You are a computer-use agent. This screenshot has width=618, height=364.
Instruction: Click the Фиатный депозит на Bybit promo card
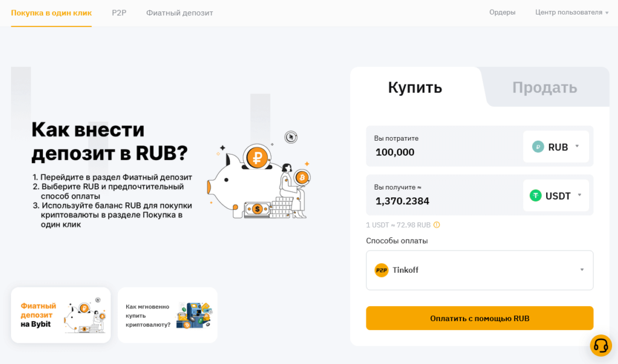60,315
